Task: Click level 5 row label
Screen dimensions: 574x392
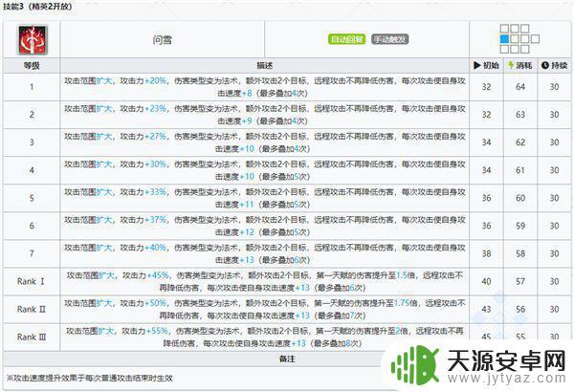Action: [x=32, y=198]
